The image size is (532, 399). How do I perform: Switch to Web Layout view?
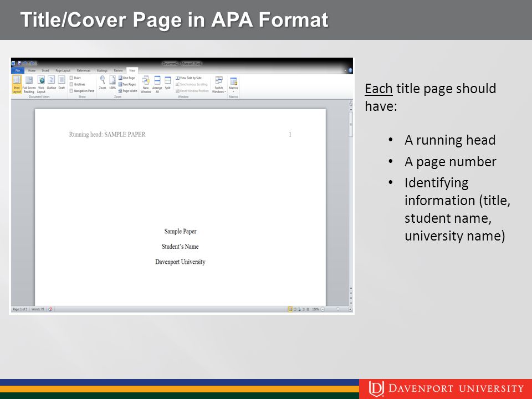point(41,84)
